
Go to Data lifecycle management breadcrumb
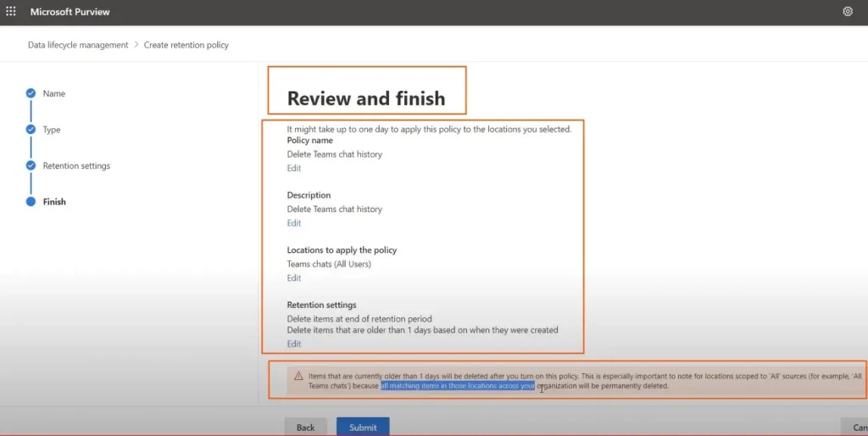[78, 45]
